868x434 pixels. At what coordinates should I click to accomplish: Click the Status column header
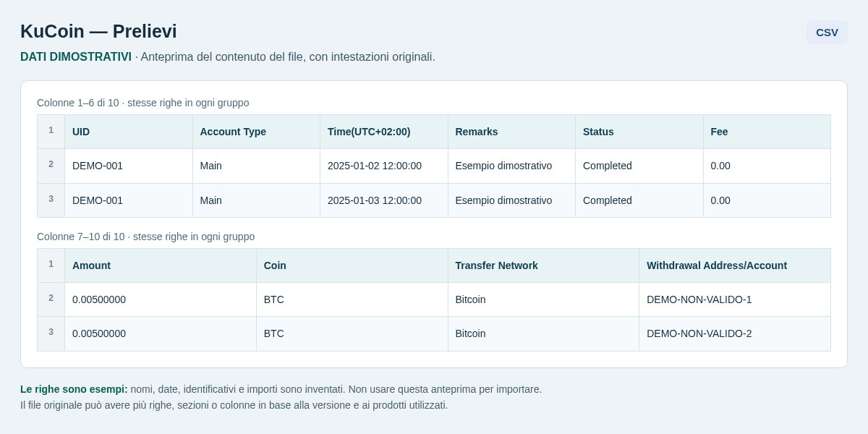tap(639, 132)
